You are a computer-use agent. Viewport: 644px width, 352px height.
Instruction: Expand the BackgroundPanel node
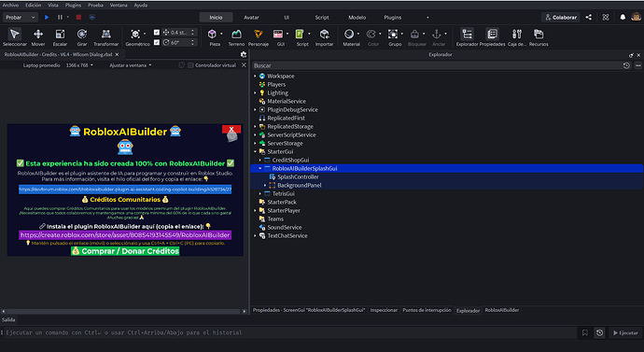(265, 185)
